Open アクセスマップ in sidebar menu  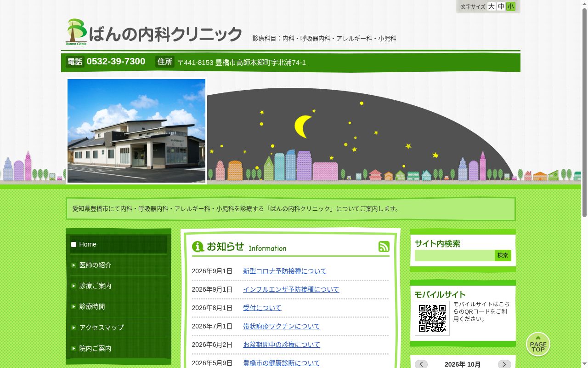[x=119, y=328]
